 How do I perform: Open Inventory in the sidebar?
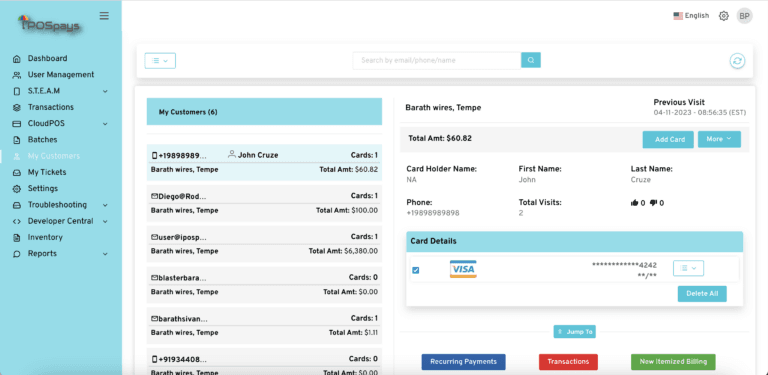pos(45,237)
